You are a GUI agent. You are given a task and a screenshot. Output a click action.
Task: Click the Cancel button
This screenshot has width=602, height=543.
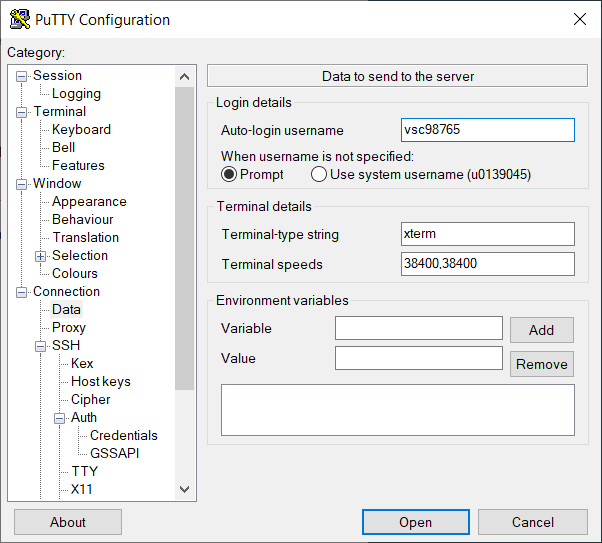click(533, 522)
